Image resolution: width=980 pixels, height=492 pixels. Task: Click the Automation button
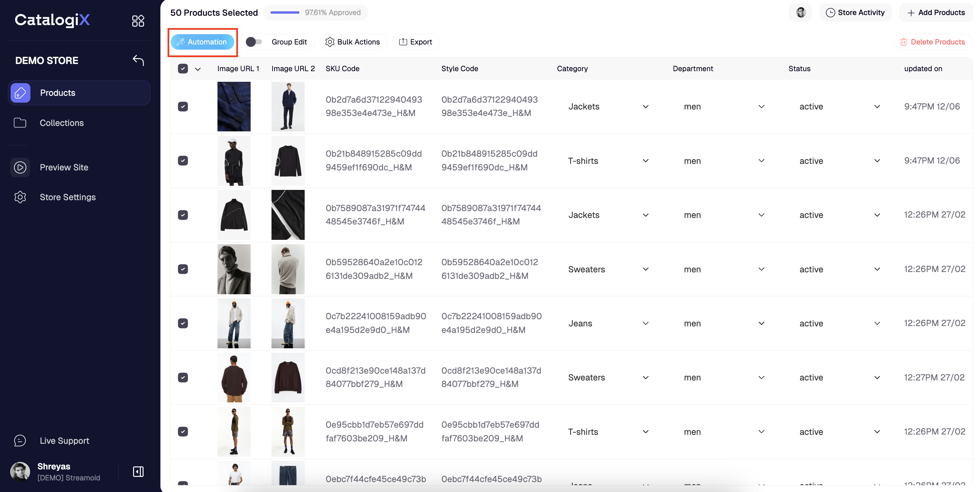(x=202, y=42)
